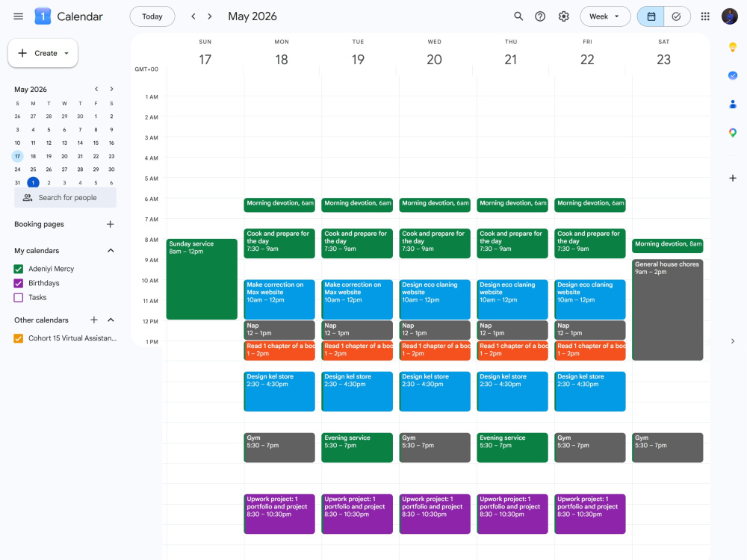747x560 pixels.
Task: Open the search magnifier icon
Action: coord(518,16)
